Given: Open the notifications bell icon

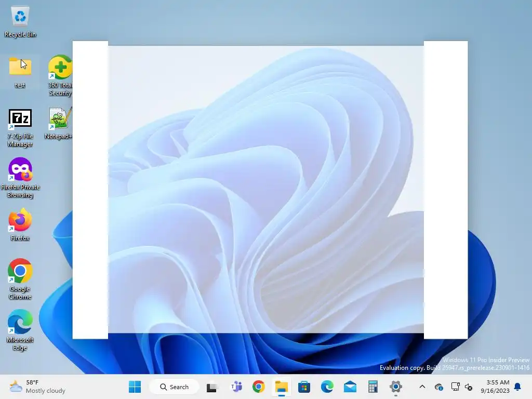Looking at the screenshot, I should [x=518, y=387].
